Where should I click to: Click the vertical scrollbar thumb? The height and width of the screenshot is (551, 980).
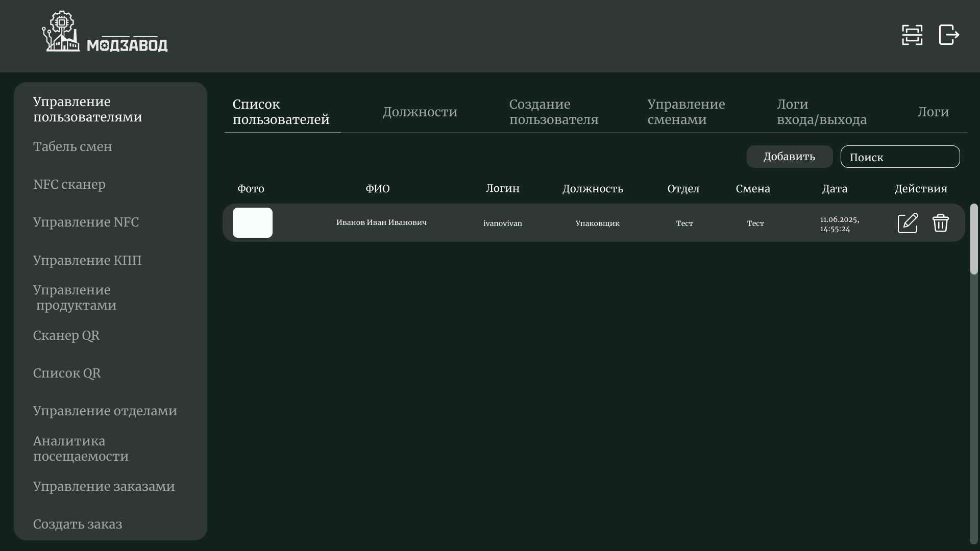973,239
